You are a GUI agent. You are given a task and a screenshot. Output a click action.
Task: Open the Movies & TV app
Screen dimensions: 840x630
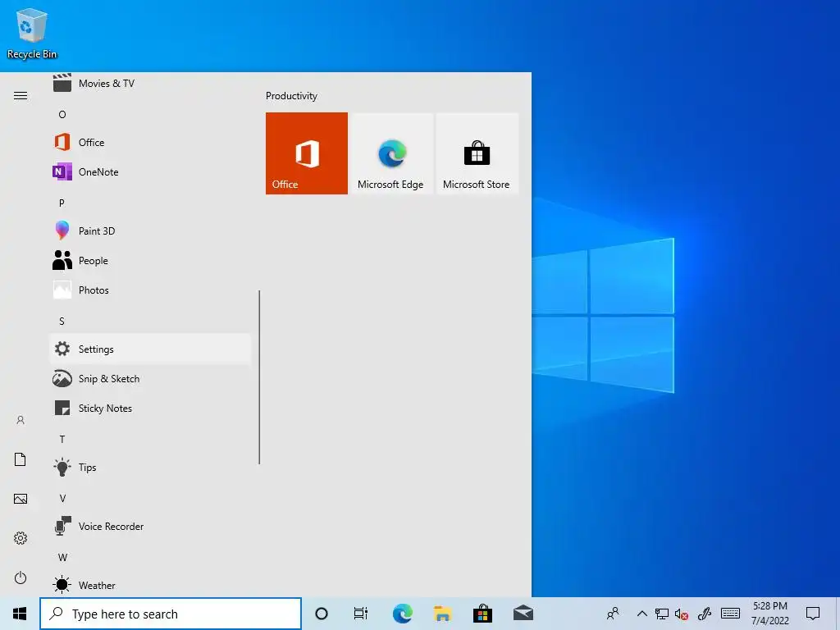tap(150, 84)
